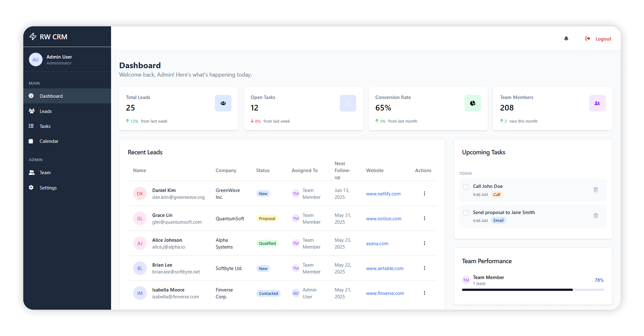Click the notification bell icon
644x336 pixels.
click(x=566, y=38)
